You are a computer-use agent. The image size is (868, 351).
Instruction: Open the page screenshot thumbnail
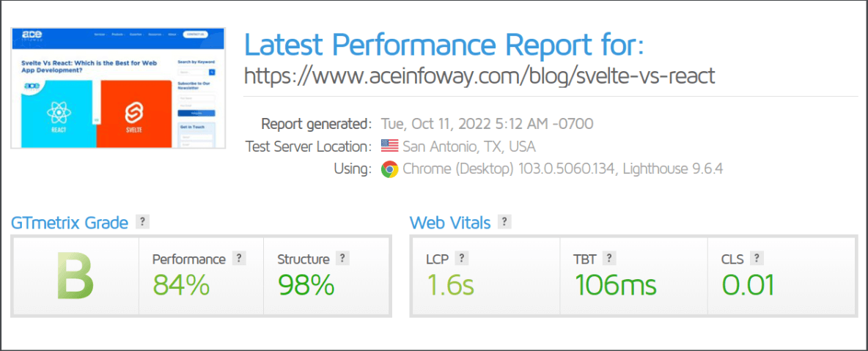point(118,88)
